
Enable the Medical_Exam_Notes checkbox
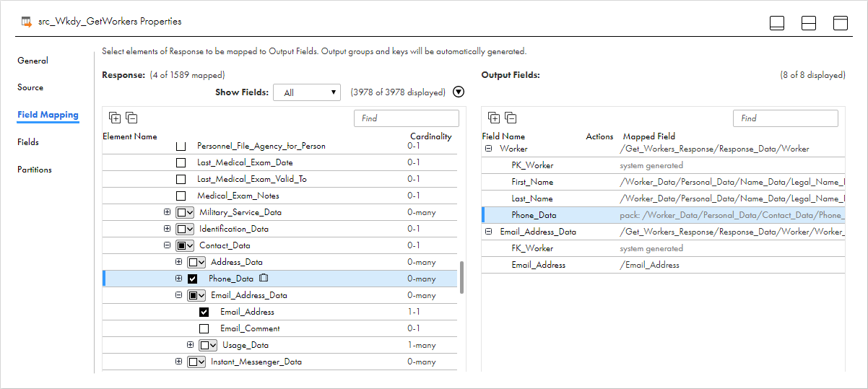point(181,196)
